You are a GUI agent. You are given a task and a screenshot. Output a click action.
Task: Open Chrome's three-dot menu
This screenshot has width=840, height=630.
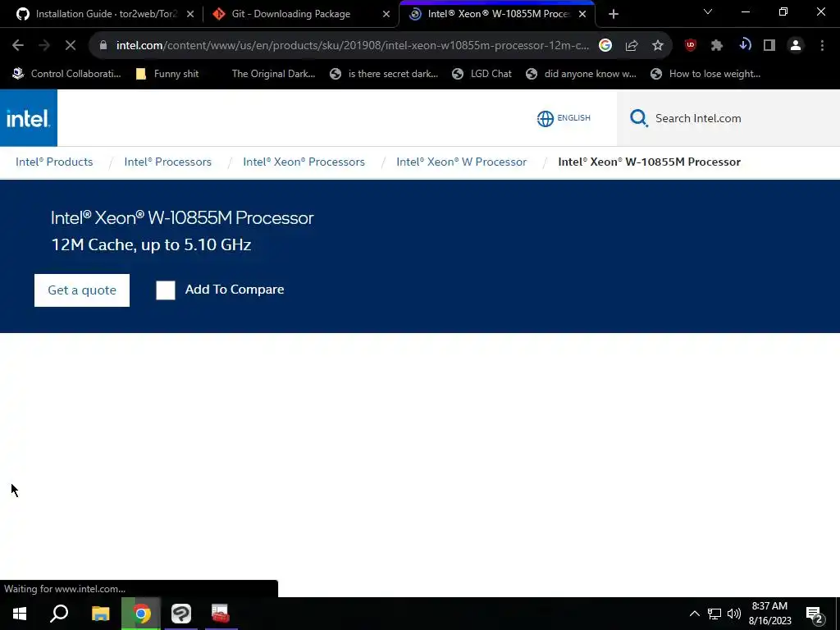(822, 46)
